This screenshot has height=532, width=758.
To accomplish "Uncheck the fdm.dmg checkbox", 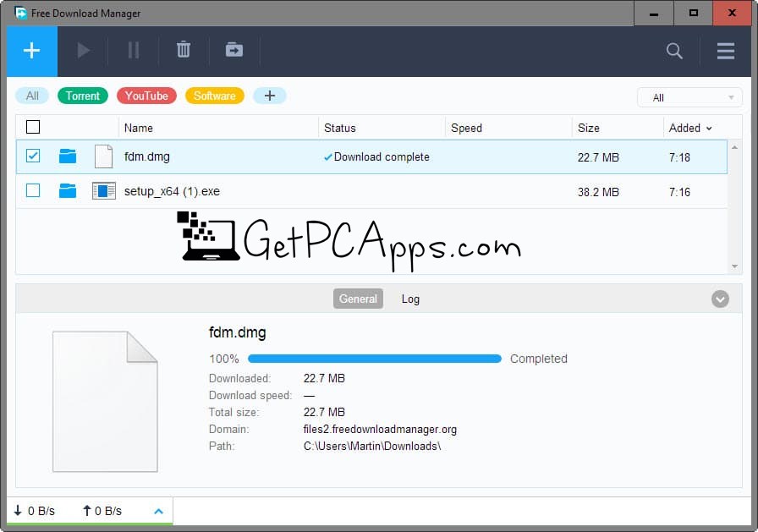I will [x=33, y=156].
